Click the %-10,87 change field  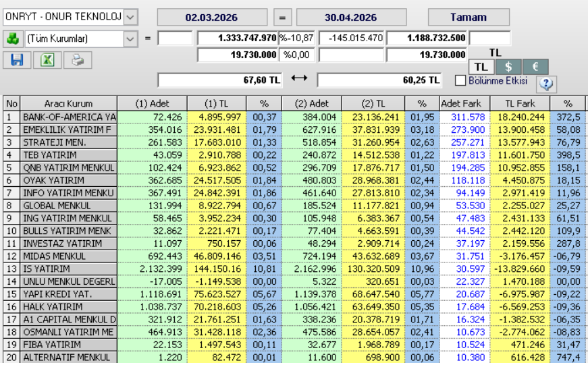296,38
